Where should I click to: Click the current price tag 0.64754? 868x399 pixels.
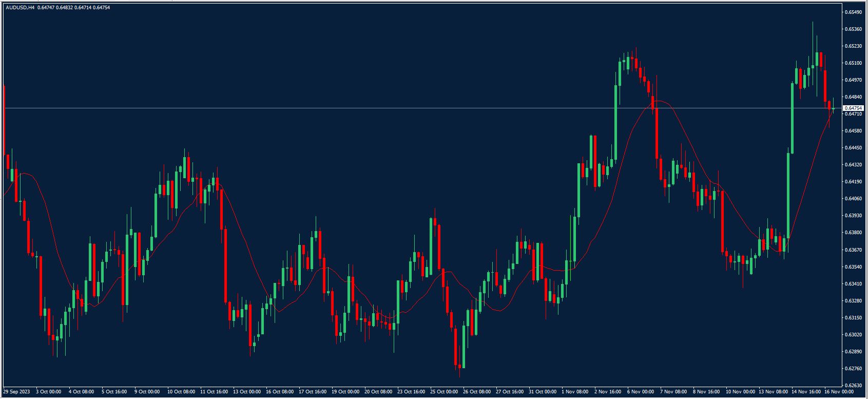[852, 108]
